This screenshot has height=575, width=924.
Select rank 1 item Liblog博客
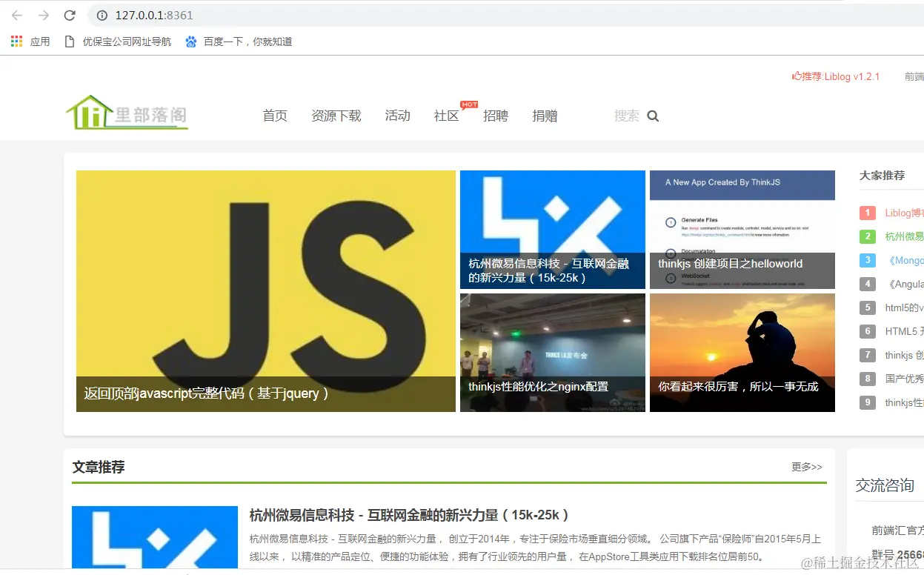click(904, 213)
